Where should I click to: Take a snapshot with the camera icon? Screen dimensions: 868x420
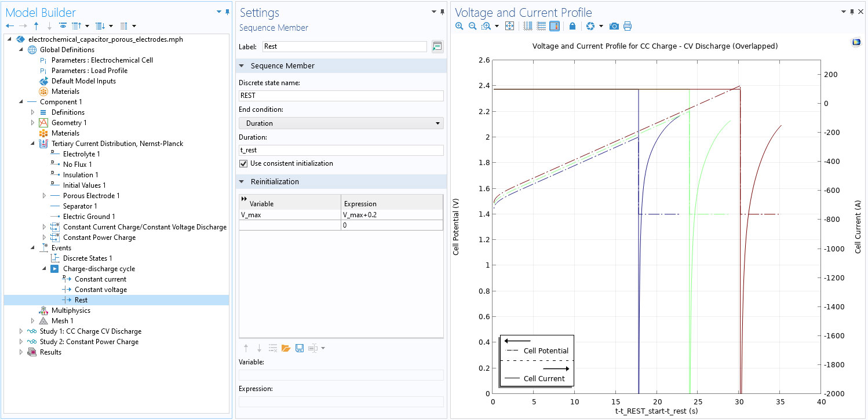click(x=614, y=26)
